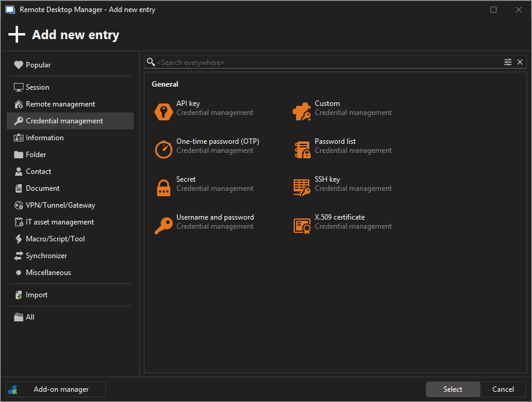532x402 pixels.
Task: Click the Import icon in sidebar
Action: (x=18, y=295)
